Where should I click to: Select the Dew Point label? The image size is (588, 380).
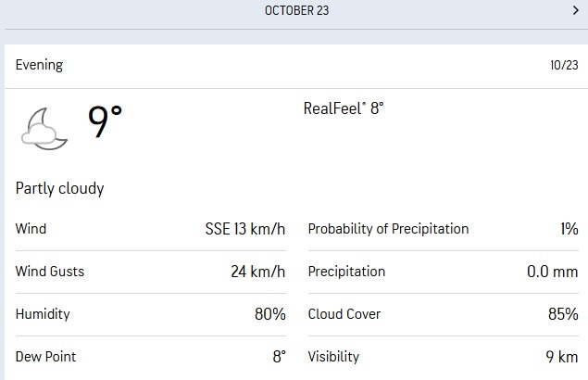pyautogui.click(x=45, y=357)
